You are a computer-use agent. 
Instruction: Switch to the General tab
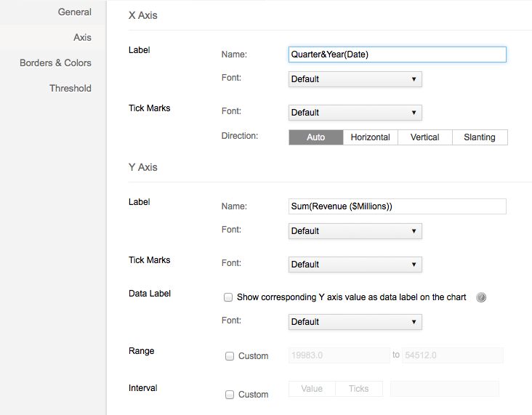(x=74, y=12)
